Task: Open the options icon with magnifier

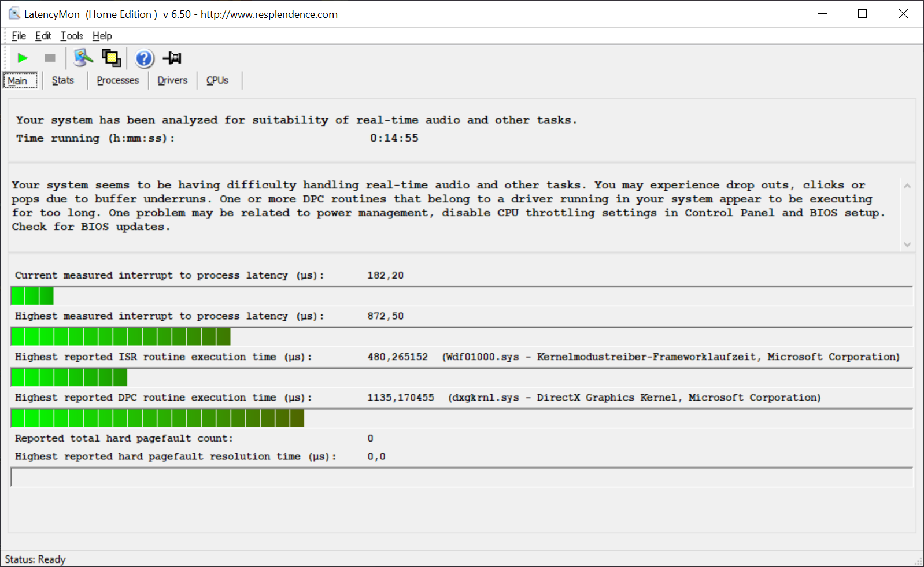Action: point(83,58)
